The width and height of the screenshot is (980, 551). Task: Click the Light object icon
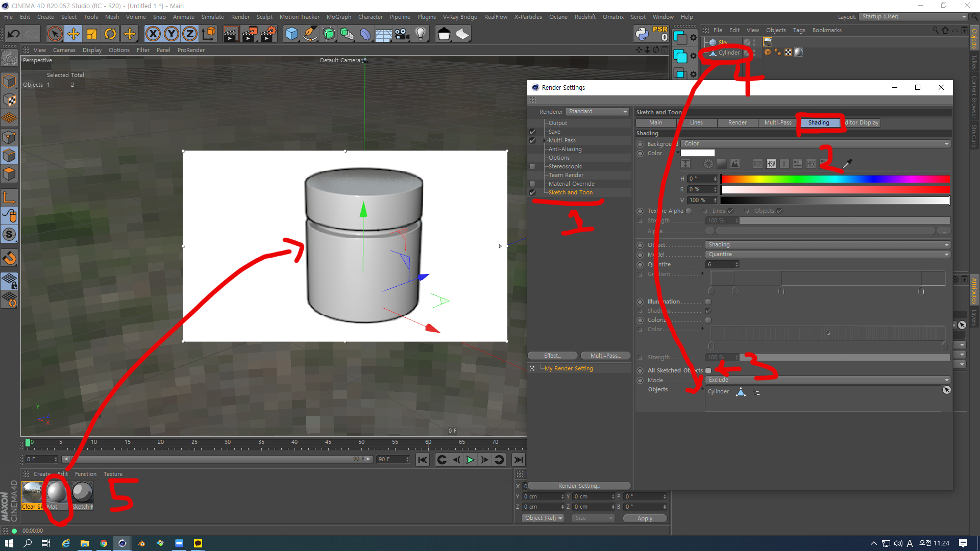point(421,34)
